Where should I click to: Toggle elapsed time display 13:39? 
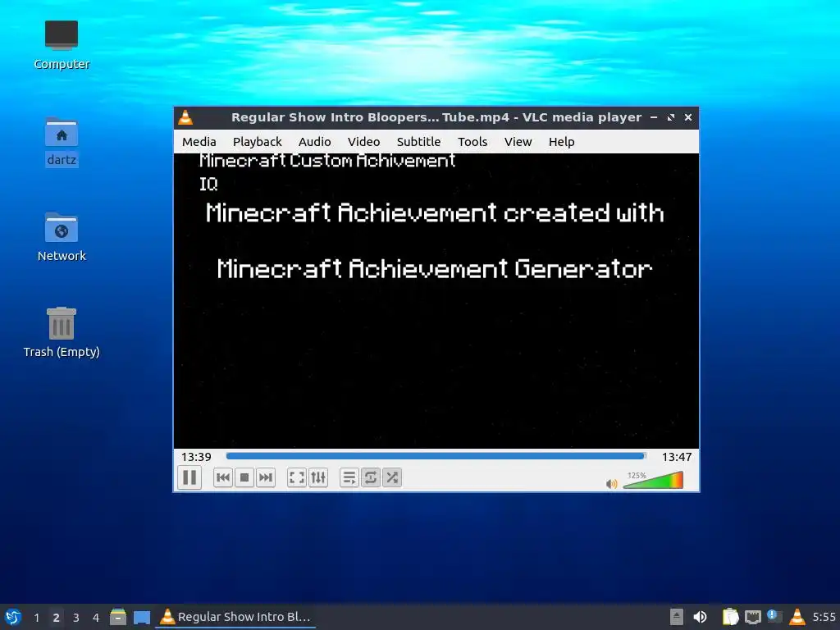[x=196, y=457]
